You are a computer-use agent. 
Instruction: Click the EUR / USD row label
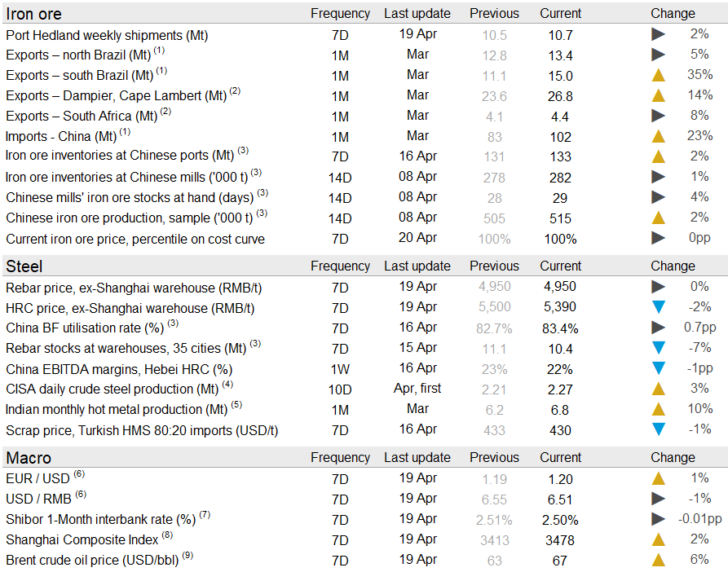click(x=38, y=478)
